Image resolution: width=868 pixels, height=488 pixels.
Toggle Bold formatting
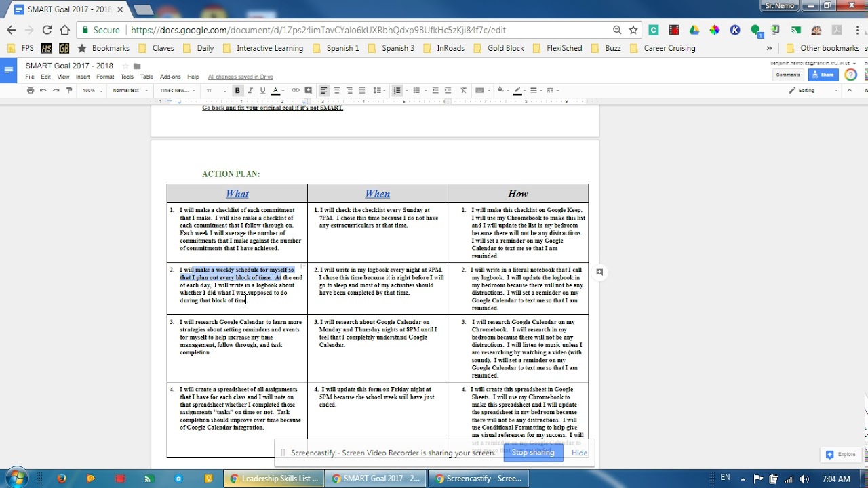237,90
